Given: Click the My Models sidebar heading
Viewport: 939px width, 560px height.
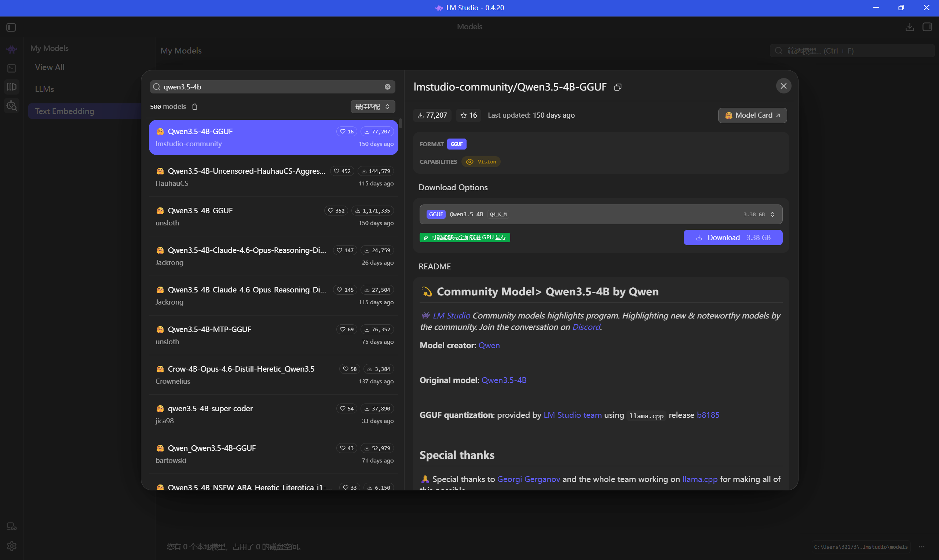Looking at the screenshot, I should [50, 48].
